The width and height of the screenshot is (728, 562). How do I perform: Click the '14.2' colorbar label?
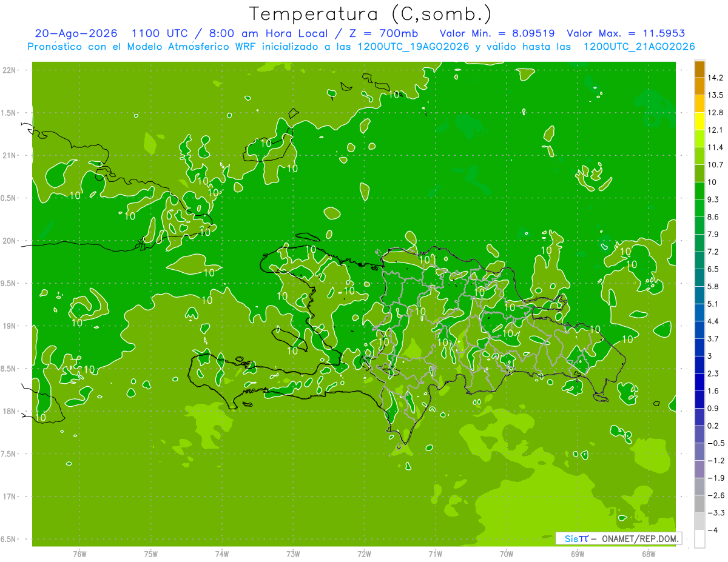pyautogui.click(x=715, y=78)
